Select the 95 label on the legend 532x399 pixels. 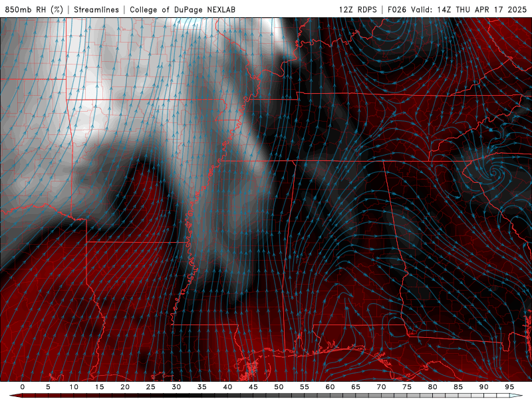pos(509,387)
